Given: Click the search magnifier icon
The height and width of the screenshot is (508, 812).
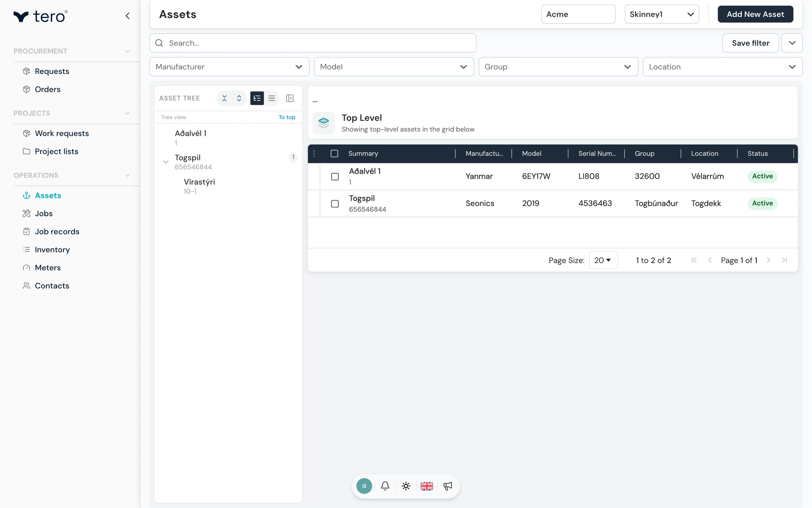Looking at the screenshot, I should click(159, 43).
